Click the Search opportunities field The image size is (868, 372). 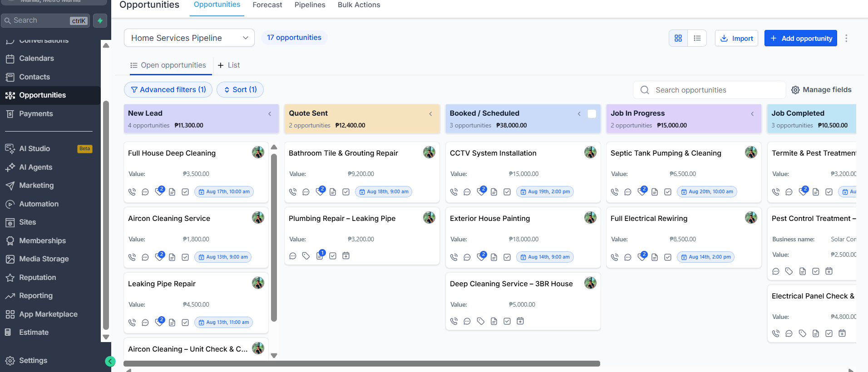[x=709, y=90]
